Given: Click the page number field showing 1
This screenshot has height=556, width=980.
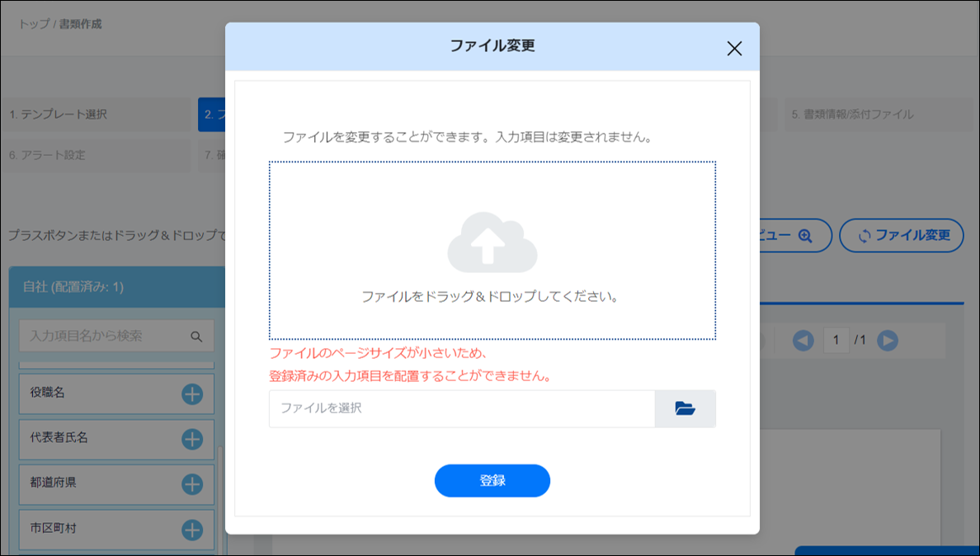Looking at the screenshot, I should (x=836, y=341).
